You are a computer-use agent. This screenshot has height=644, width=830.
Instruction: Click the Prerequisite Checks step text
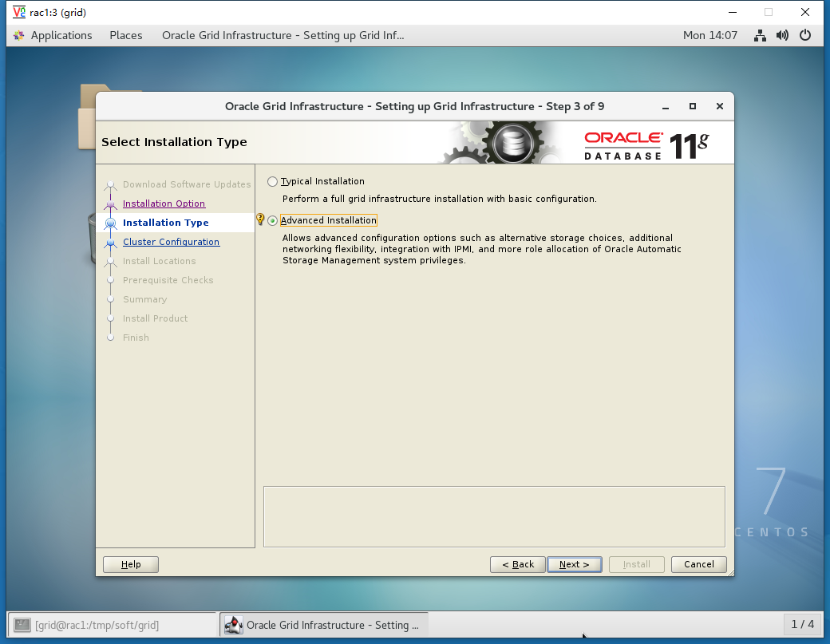tap(168, 280)
